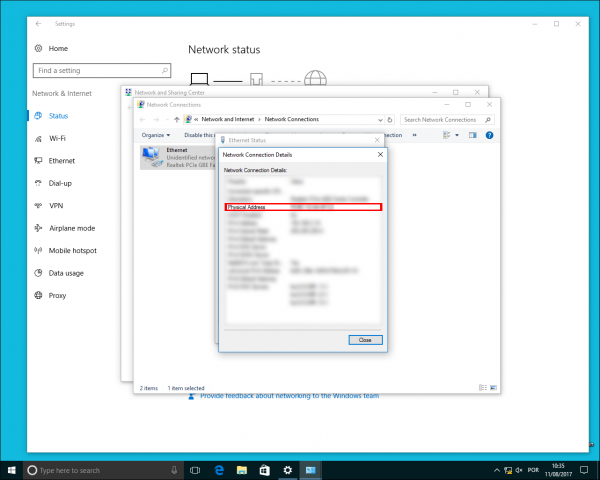
Task: Click the address bar folder icon
Action: 188,119
